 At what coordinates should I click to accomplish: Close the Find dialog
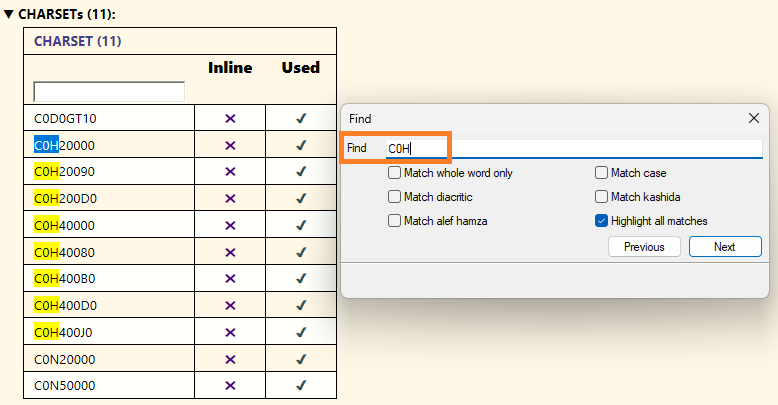(x=754, y=118)
